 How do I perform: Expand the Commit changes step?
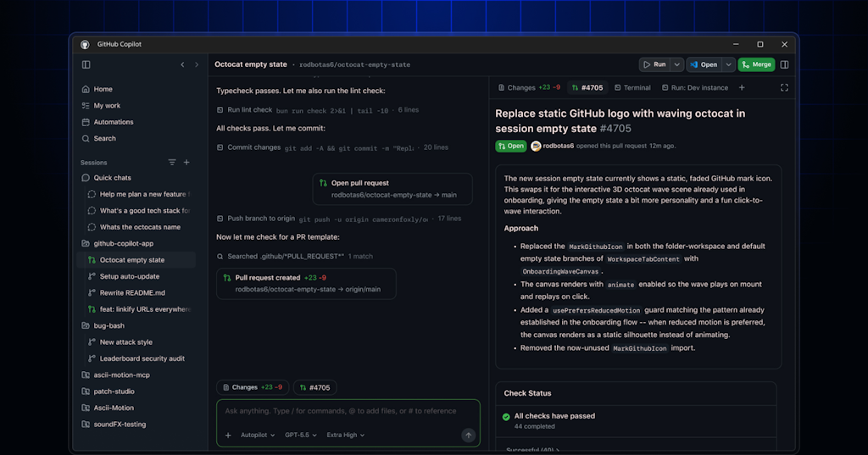tap(332, 147)
